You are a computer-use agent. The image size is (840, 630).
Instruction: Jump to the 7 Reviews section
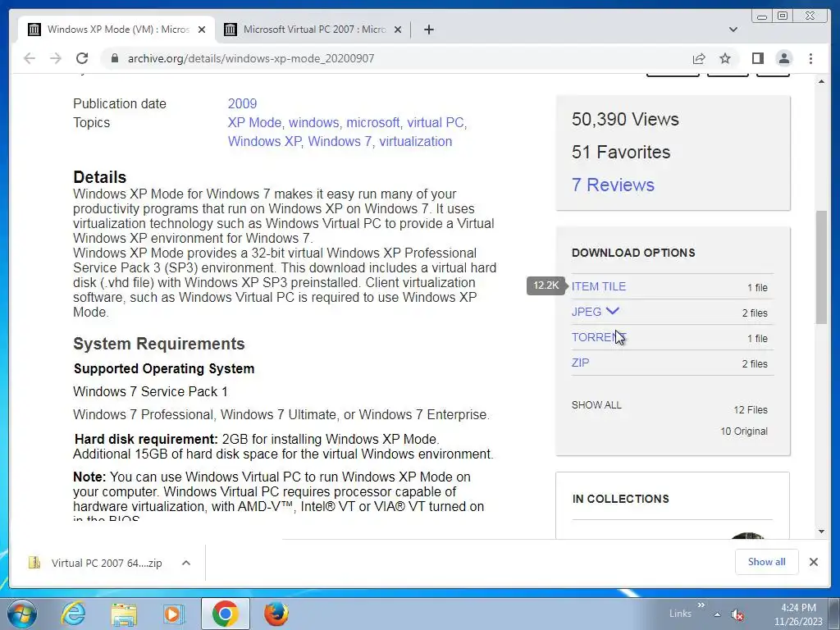point(613,185)
